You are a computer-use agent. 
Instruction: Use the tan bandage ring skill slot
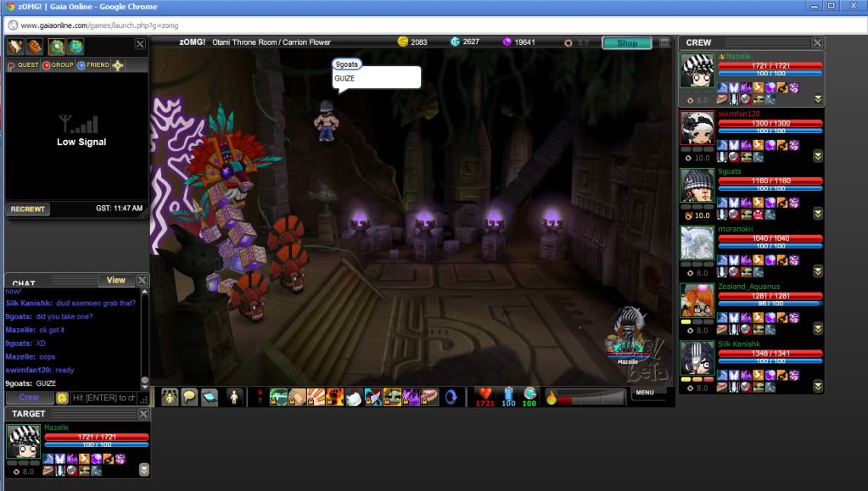297,397
